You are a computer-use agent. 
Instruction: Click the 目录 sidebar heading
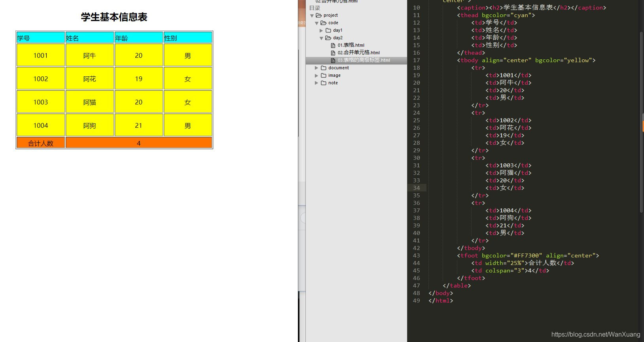pyautogui.click(x=315, y=8)
